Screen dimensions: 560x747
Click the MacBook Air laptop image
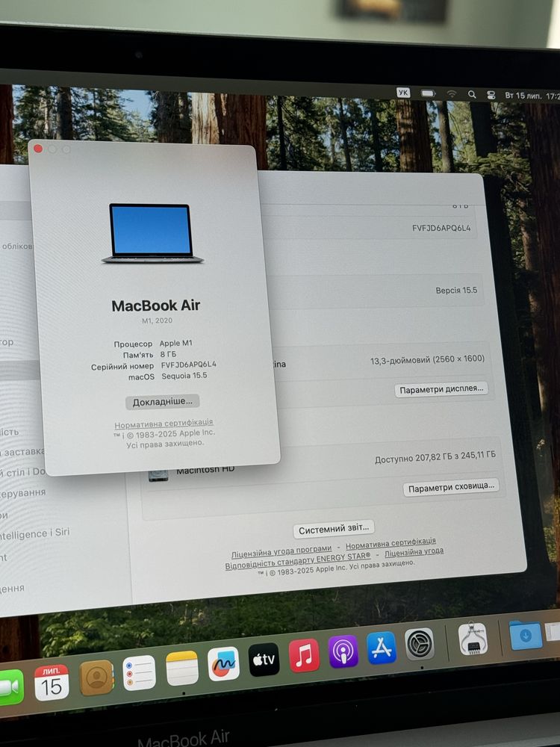point(152,233)
